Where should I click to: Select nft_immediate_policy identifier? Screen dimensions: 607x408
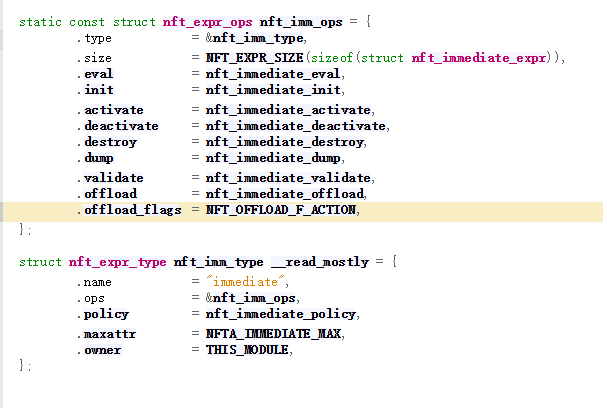(x=281, y=314)
